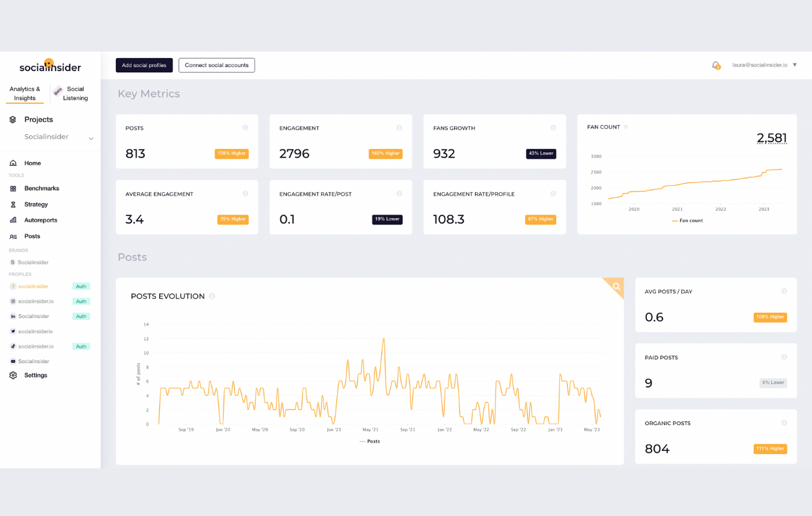Open Settings in the sidebar
The width and height of the screenshot is (812, 516).
[x=35, y=375]
